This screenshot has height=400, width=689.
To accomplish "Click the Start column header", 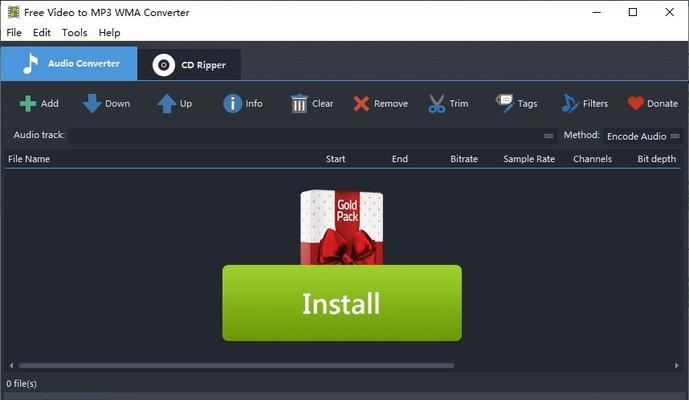I will point(335,159).
